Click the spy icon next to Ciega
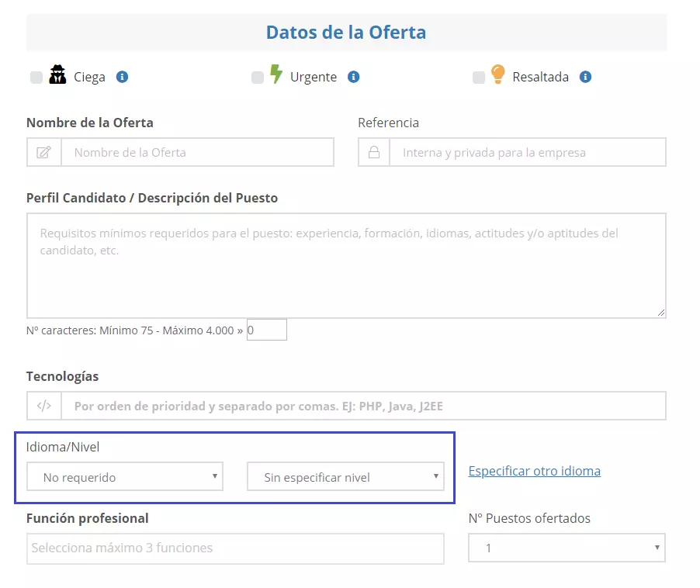 click(x=57, y=74)
